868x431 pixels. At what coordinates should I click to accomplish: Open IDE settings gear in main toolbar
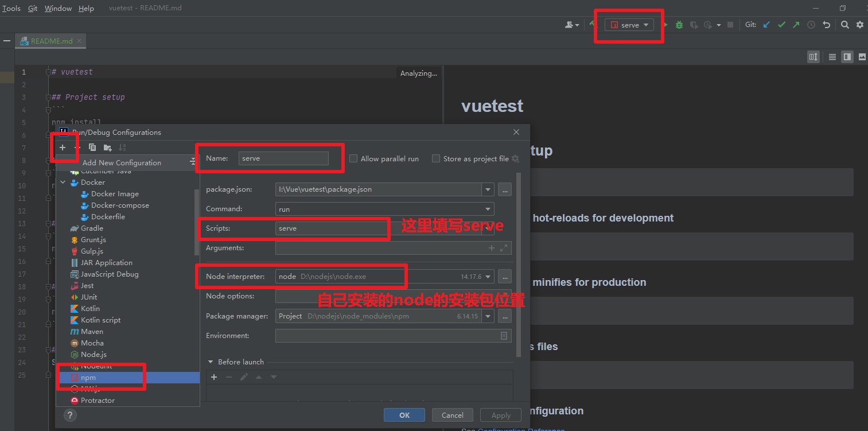[x=860, y=25]
